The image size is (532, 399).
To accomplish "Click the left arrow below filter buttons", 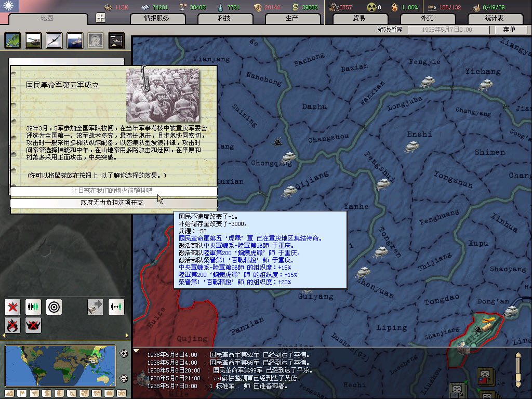I will (x=3, y=336).
